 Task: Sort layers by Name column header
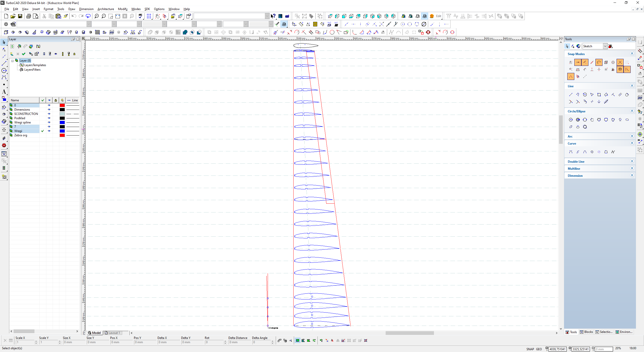click(x=24, y=100)
